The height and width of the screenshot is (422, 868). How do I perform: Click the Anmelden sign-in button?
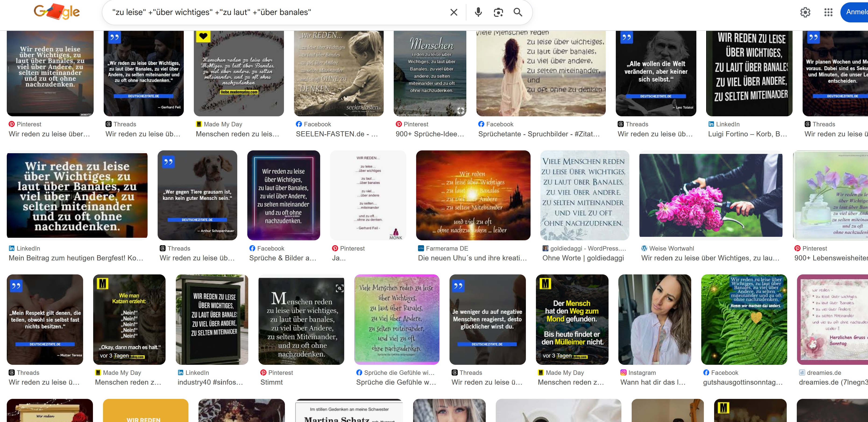pyautogui.click(x=856, y=12)
